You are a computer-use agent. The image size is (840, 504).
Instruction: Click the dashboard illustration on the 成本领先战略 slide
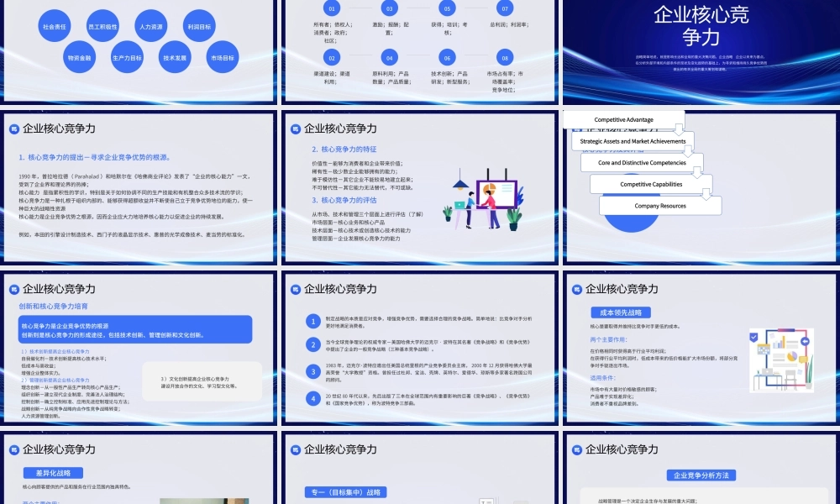tap(781, 360)
